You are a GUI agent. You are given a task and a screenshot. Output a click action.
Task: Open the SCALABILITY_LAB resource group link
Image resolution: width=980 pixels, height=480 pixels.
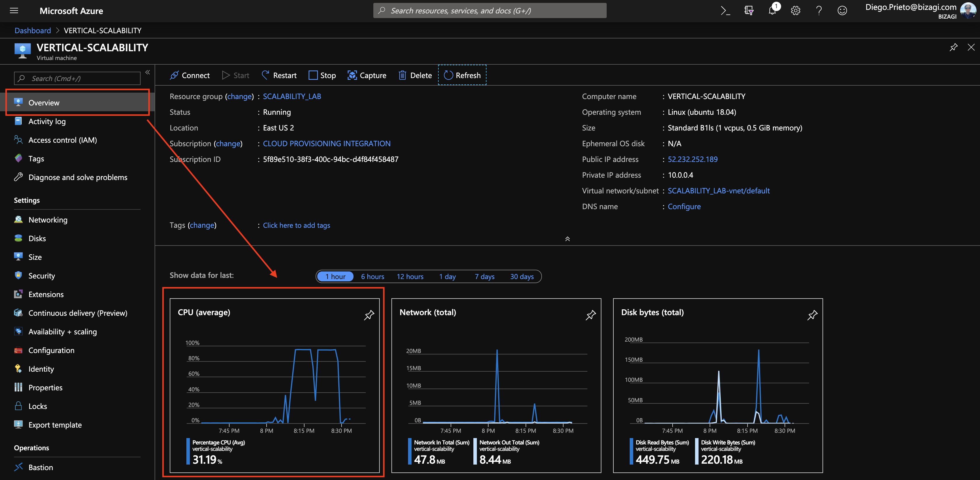click(x=292, y=96)
